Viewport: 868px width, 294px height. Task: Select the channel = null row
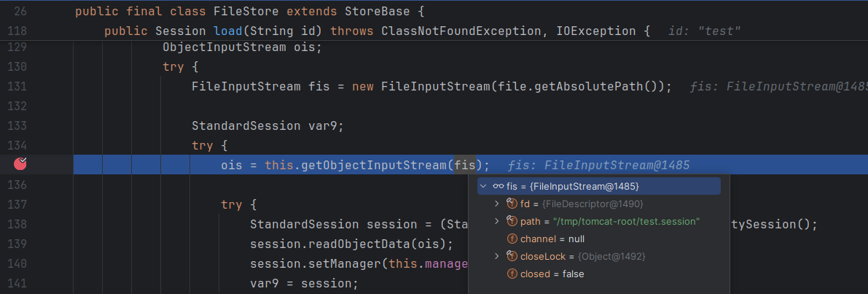[552, 239]
